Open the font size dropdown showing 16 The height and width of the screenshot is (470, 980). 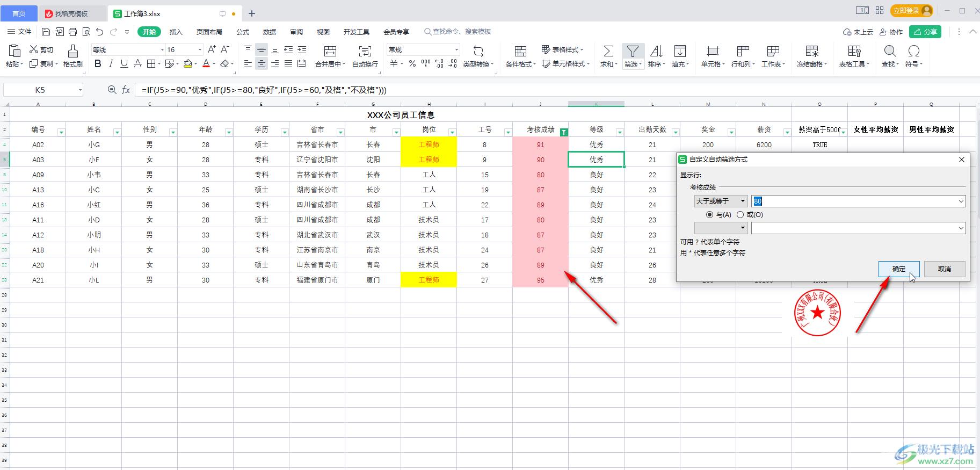pyautogui.click(x=200, y=49)
